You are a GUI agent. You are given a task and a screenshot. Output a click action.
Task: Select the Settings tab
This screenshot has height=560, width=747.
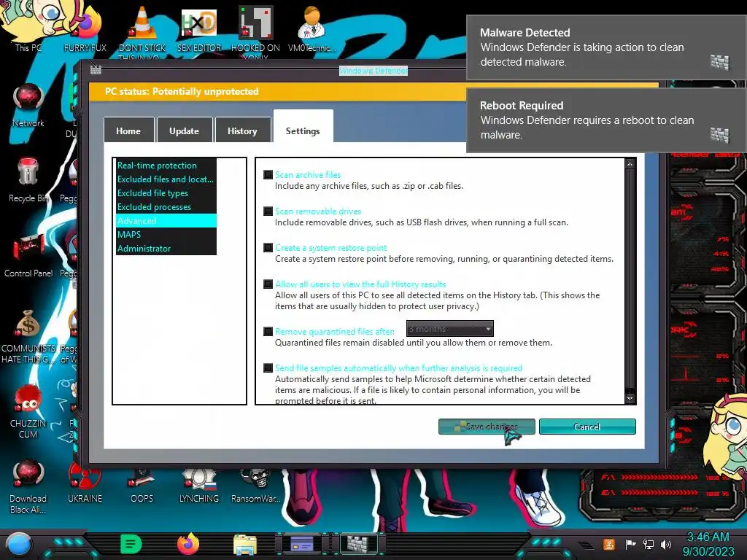point(303,127)
